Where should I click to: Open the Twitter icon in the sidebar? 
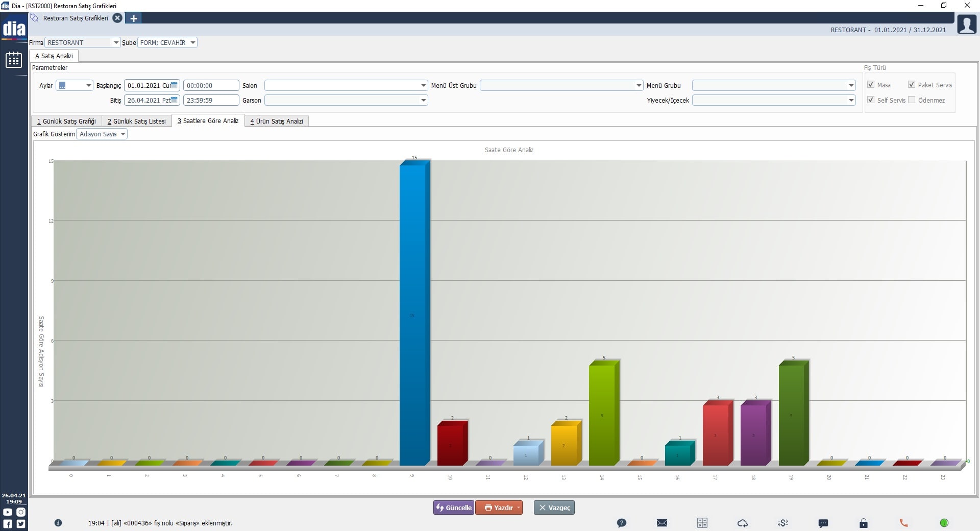21,524
